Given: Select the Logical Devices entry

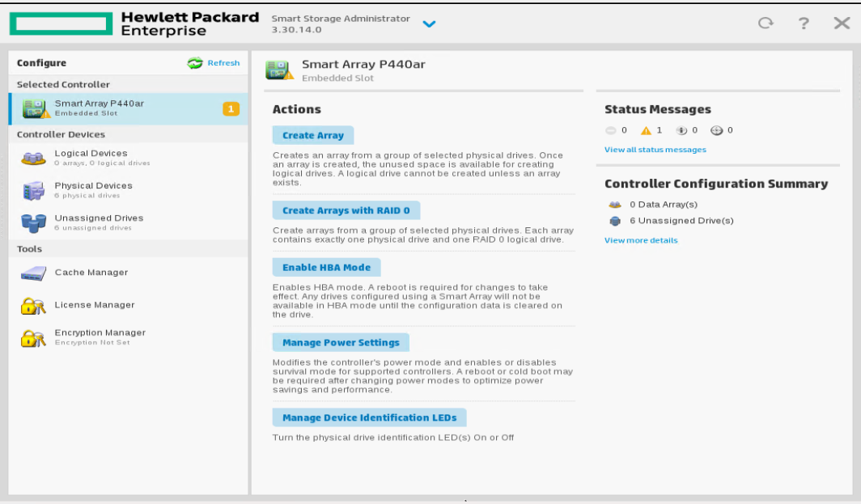Looking at the screenshot, I should pyautogui.click(x=129, y=158).
